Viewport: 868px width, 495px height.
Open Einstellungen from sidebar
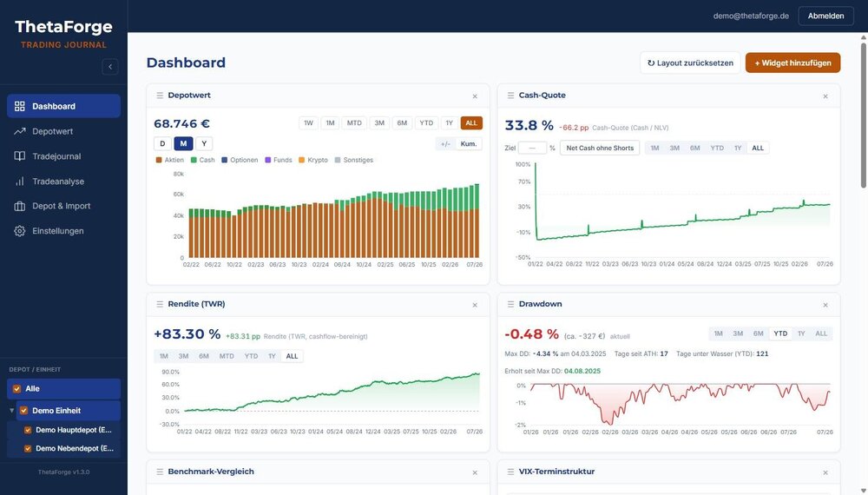[x=63, y=231]
